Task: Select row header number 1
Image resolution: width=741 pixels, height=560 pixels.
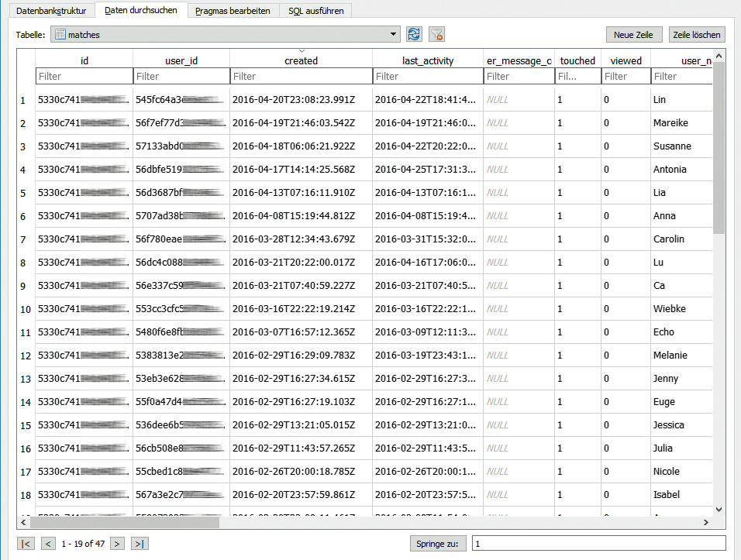Action: (x=22, y=100)
